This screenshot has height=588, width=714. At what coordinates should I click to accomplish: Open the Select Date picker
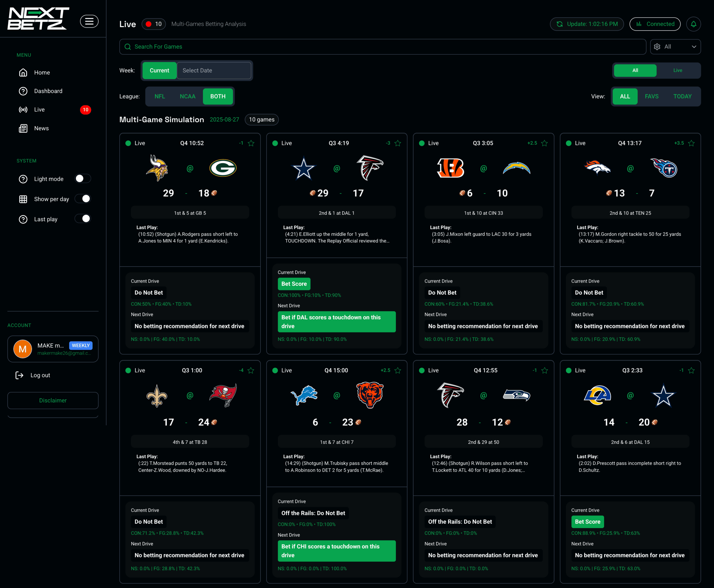[214, 71]
